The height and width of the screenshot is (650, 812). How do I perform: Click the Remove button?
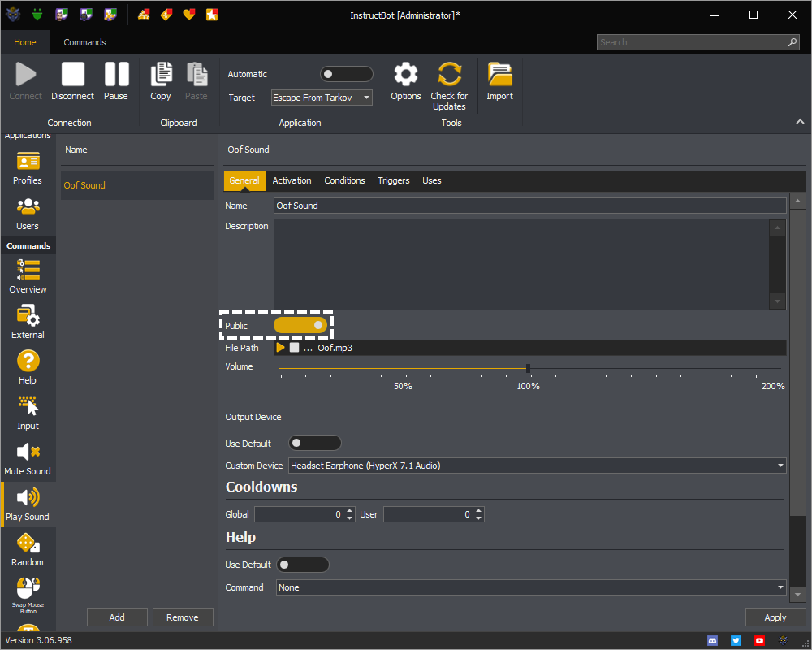pyautogui.click(x=182, y=617)
